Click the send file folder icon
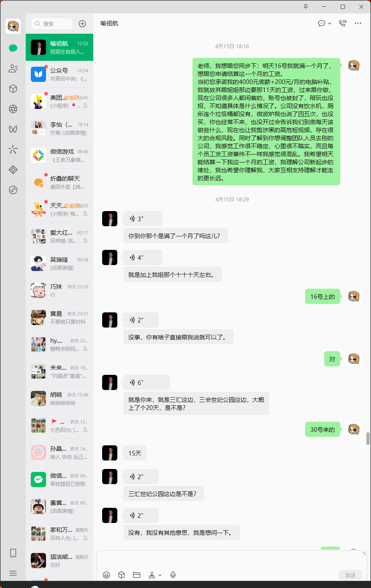This screenshot has height=588, width=371. coord(137,575)
